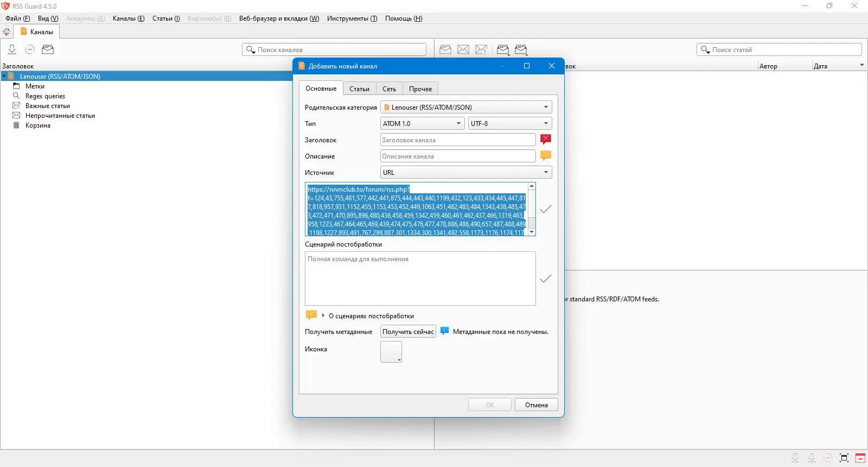The image size is (868, 467).
Task: Select the Метки labels item in tree
Action: coord(35,86)
